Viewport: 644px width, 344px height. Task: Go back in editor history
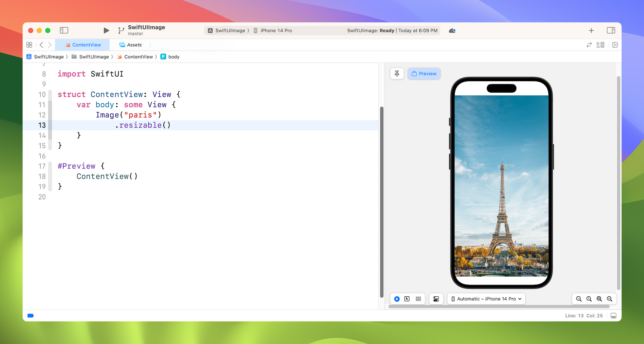click(x=41, y=45)
